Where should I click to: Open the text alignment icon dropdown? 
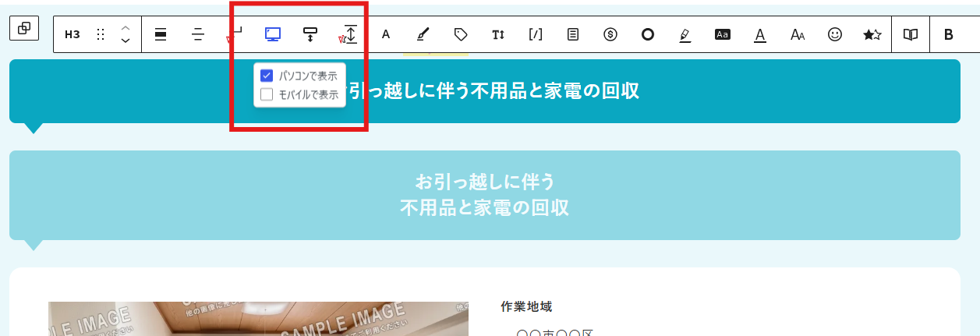(x=198, y=34)
